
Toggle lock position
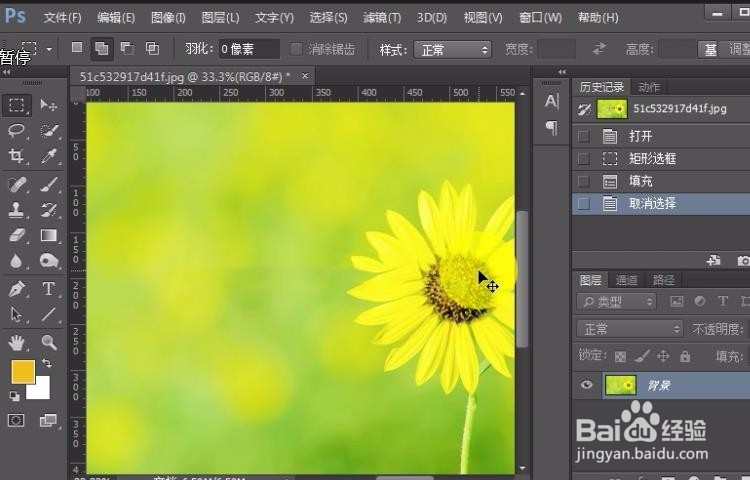click(x=663, y=356)
